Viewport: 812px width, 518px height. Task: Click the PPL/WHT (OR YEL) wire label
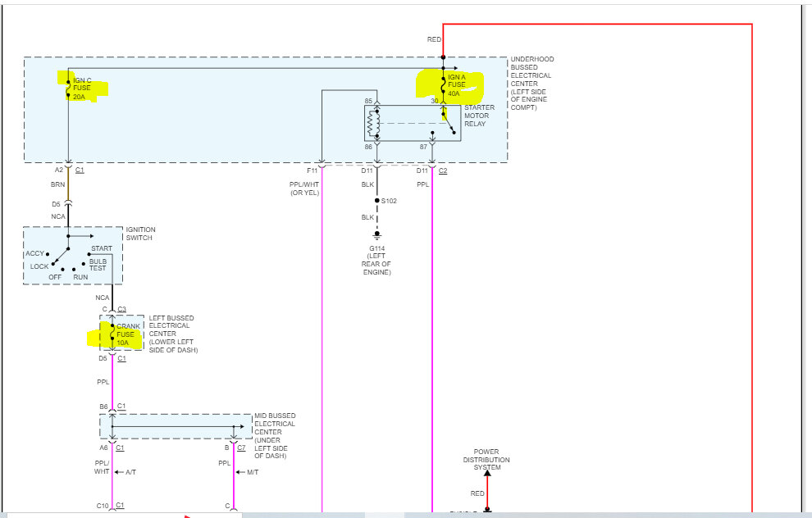tap(304, 189)
